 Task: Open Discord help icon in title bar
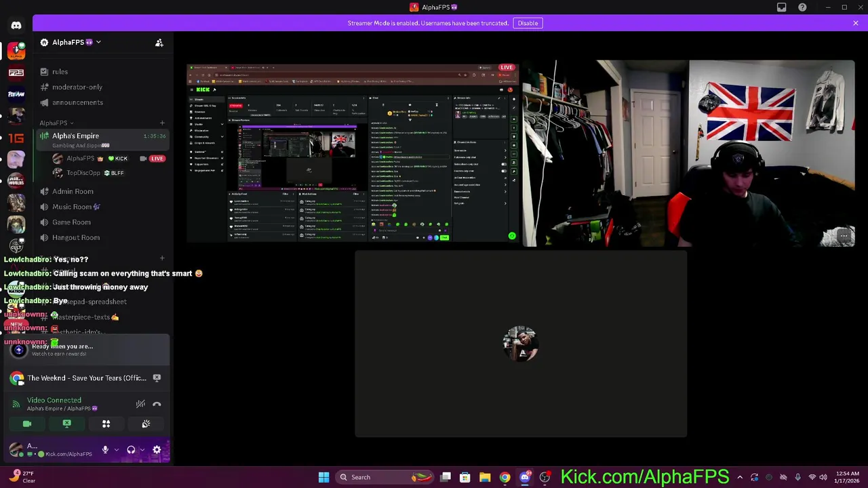tap(802, 7)
